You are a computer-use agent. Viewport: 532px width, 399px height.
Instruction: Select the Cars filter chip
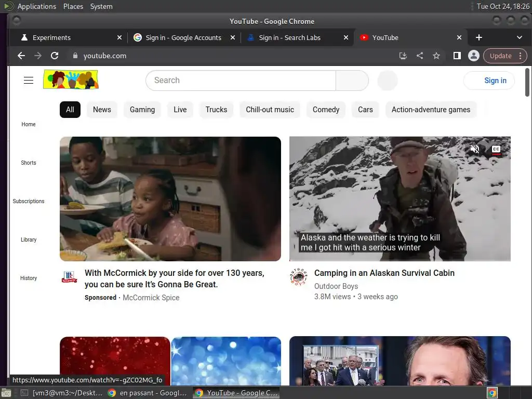(365, 110)
